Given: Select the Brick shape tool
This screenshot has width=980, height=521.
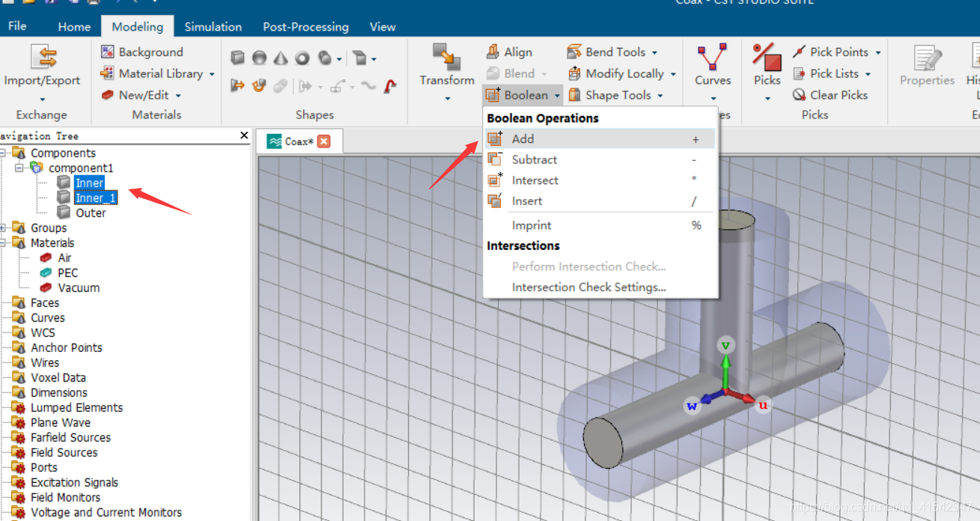Looking at the screenshot, I should point(238,58).
